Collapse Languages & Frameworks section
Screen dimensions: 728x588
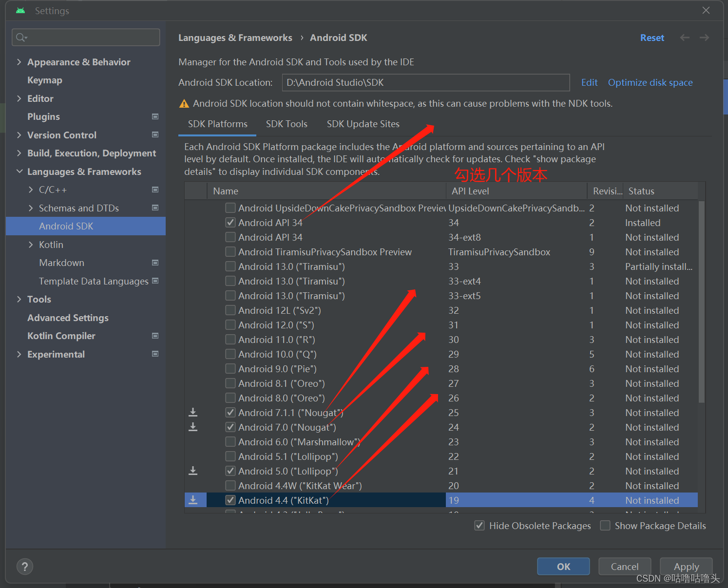coord(19,171)
